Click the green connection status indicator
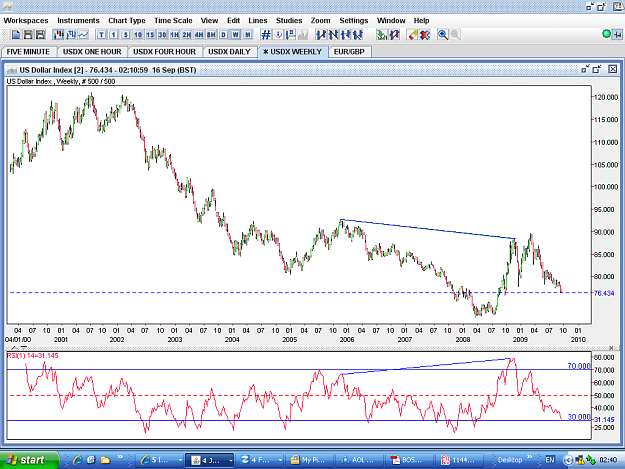The image size is (625, 469). (607, 34)
